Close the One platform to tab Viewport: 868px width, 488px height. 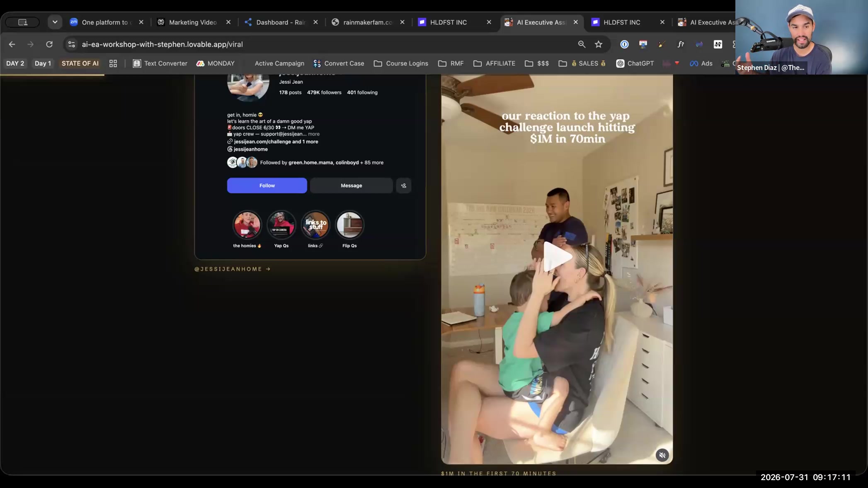tap(141, 22)
